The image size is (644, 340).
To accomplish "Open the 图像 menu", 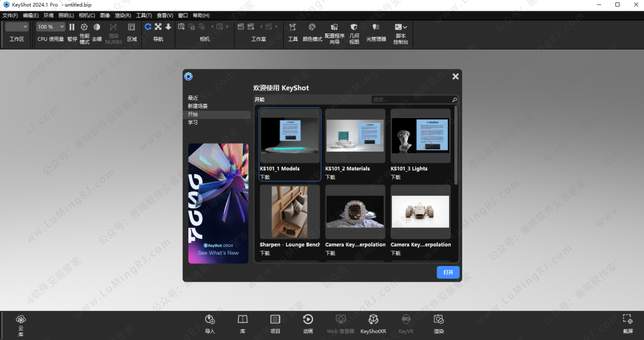I will coord(105,16).
